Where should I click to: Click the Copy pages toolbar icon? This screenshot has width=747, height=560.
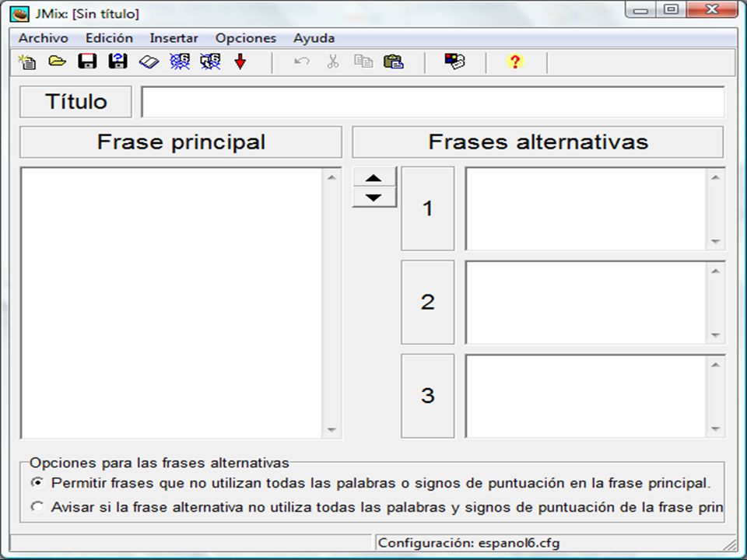pos(363,61)
